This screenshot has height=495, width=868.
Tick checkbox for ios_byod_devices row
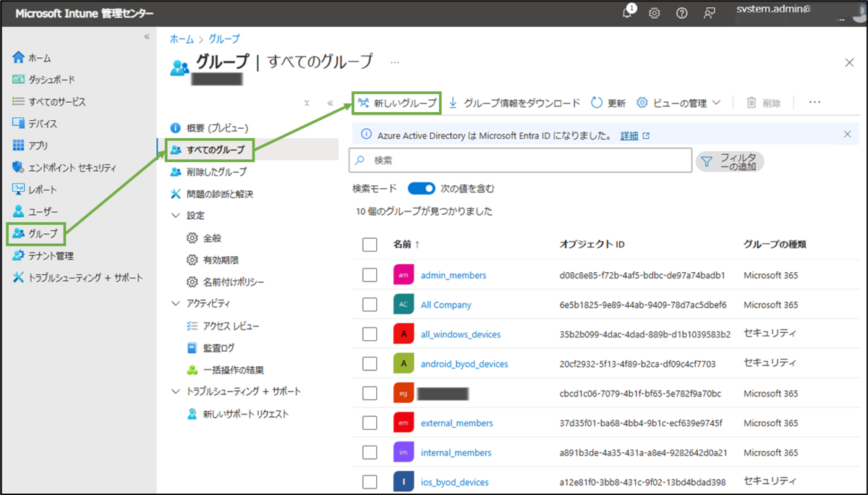370,482
